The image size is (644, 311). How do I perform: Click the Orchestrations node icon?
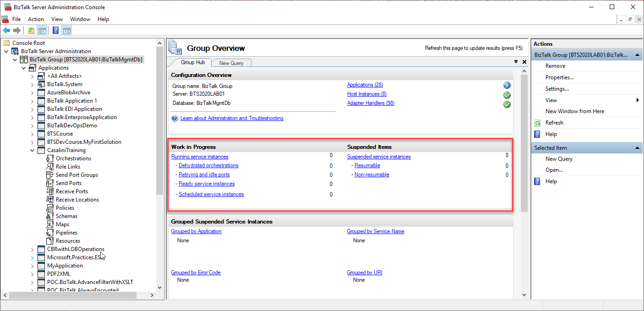(50, 158)
